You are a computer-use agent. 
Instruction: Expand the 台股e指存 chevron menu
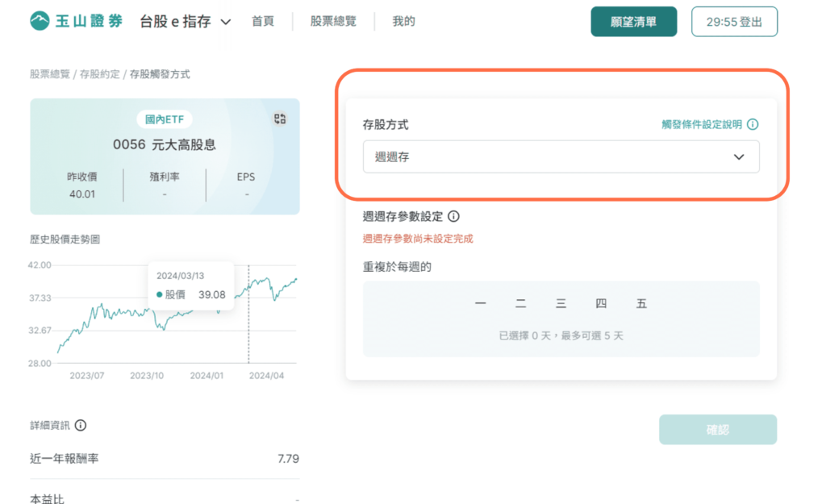click(226, 22)
